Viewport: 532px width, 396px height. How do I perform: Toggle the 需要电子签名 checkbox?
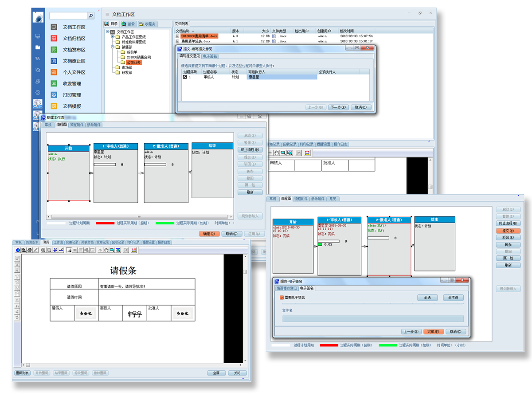[282, 298]
